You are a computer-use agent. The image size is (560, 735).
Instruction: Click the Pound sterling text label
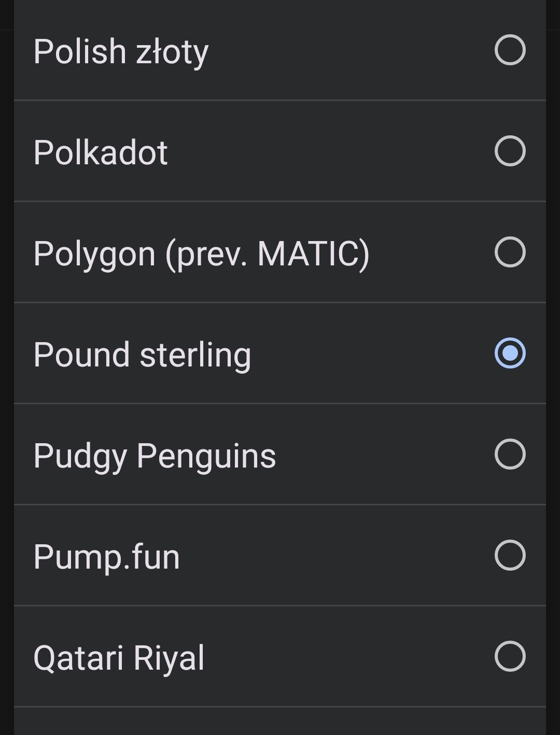(142, 355)
